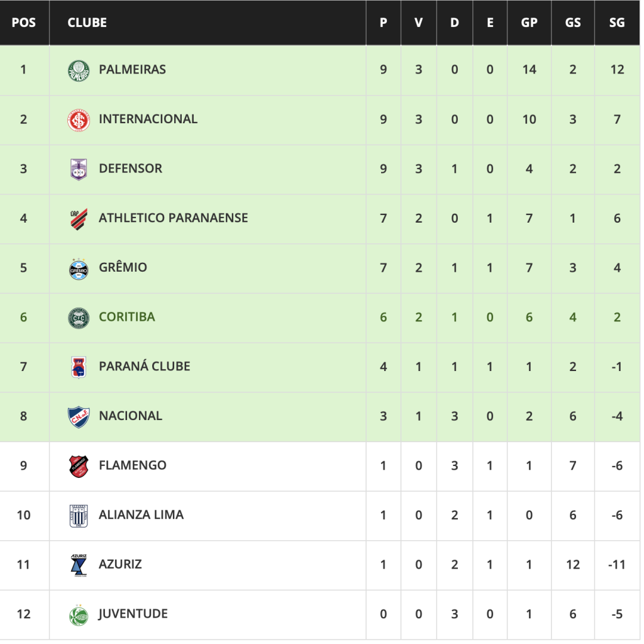Click the Internacional club crest icon
This screenshot has height=644, width=644.
pos(79,119)
